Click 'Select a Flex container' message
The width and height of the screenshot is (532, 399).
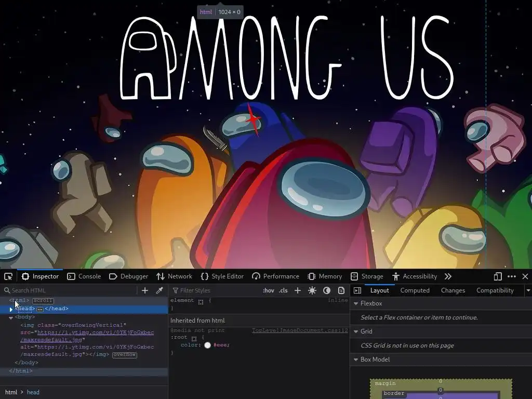(x=419, y=317)
